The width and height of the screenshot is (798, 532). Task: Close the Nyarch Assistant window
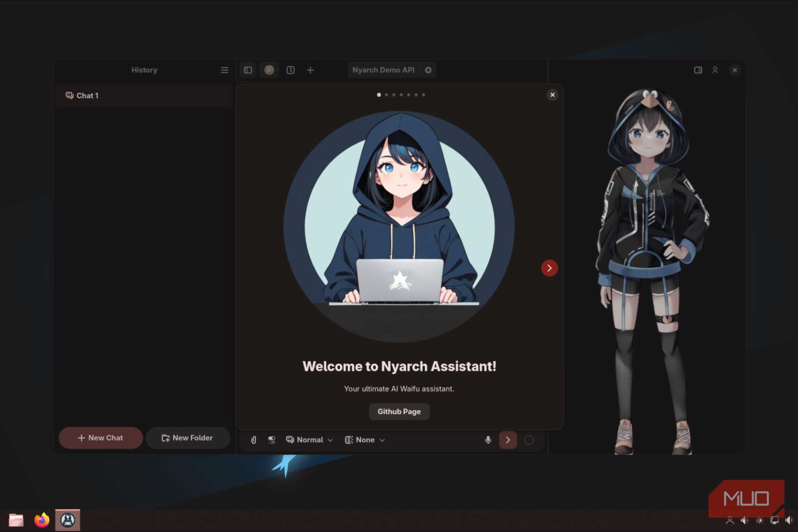click(735, 70)
